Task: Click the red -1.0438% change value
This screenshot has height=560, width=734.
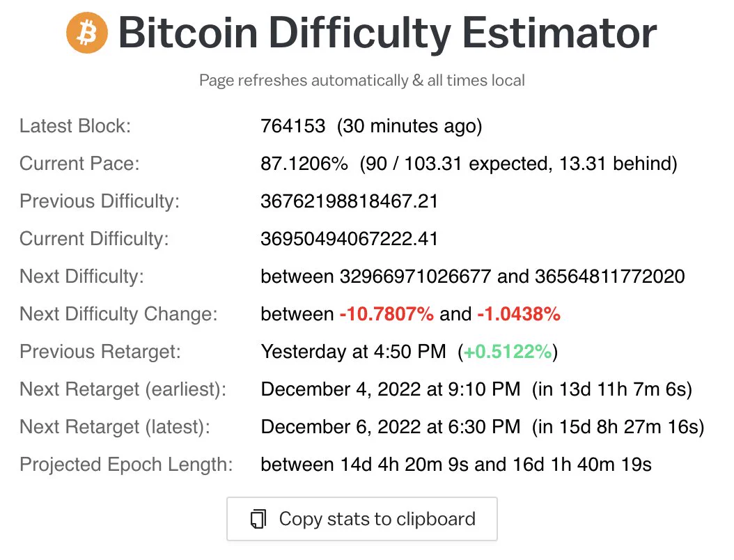Action: point(519,314)
